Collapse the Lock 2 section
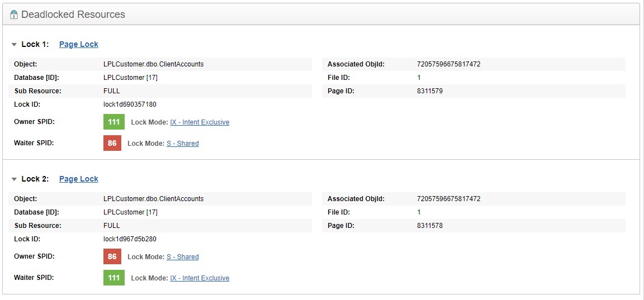644x300 pixels. pyautogui.click(x=15, y=179)
